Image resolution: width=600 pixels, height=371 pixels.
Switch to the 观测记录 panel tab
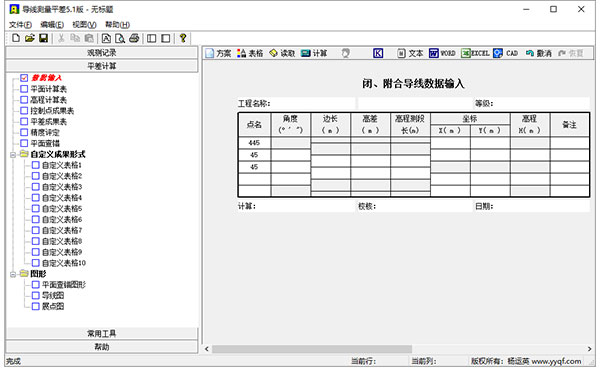click(102, 53)
